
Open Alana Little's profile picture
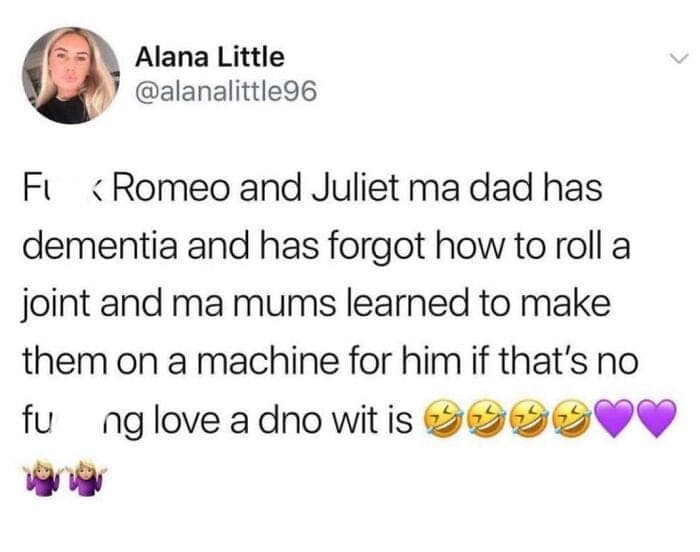71,75
